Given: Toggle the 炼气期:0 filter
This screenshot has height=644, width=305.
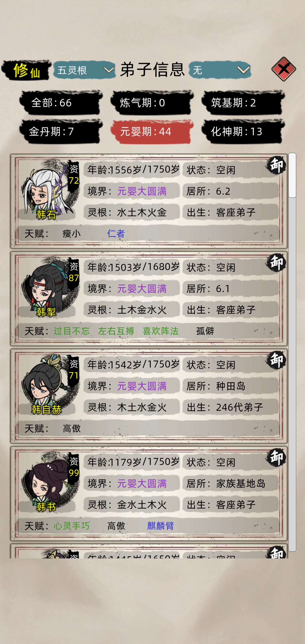Looking at the screenshot, I should point(152,103).
